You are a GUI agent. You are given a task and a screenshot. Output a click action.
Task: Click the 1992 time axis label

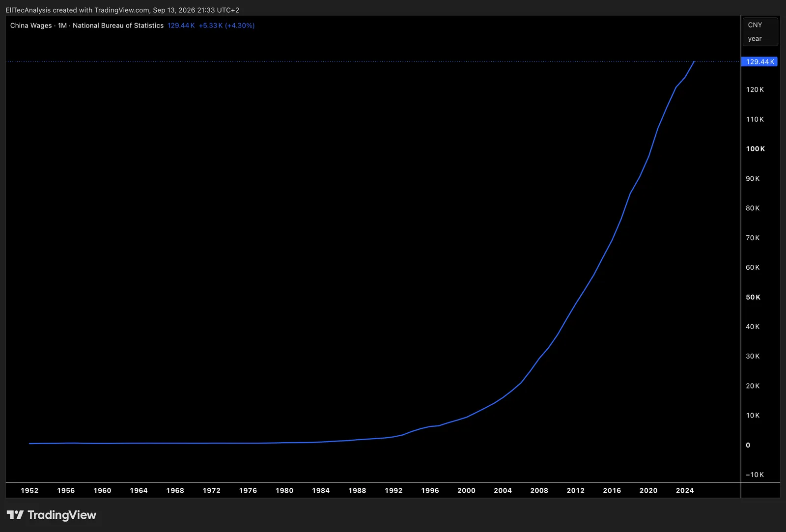tap(393, 491)
